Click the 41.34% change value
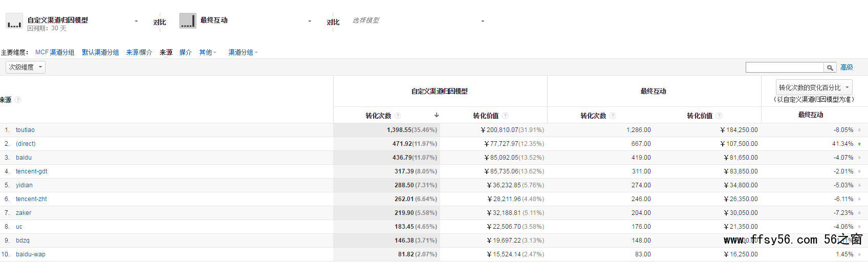Screen dimensions: 868x262 (843, 144)
